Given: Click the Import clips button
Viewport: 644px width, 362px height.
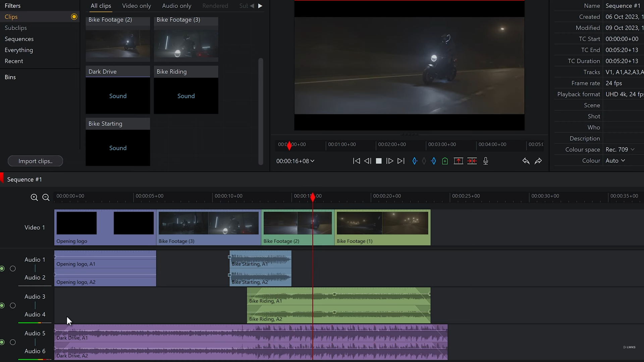Looking at the screenshot, I should click(x=35, y=161).
